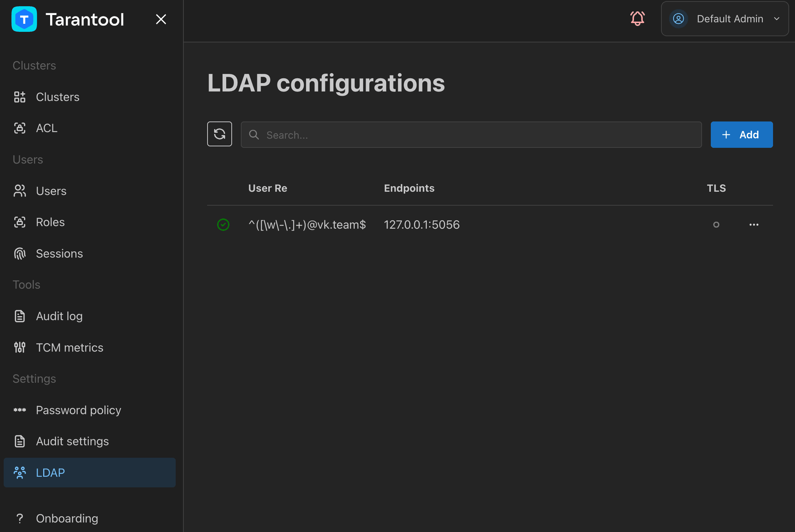Click the User Re column header
The image size is (795, 532).
(x=268, y=188)
